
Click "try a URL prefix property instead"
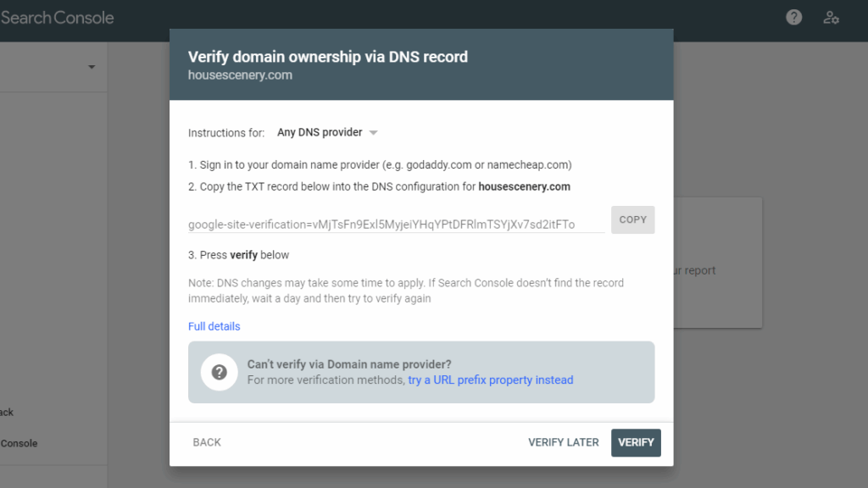point(490,380)
